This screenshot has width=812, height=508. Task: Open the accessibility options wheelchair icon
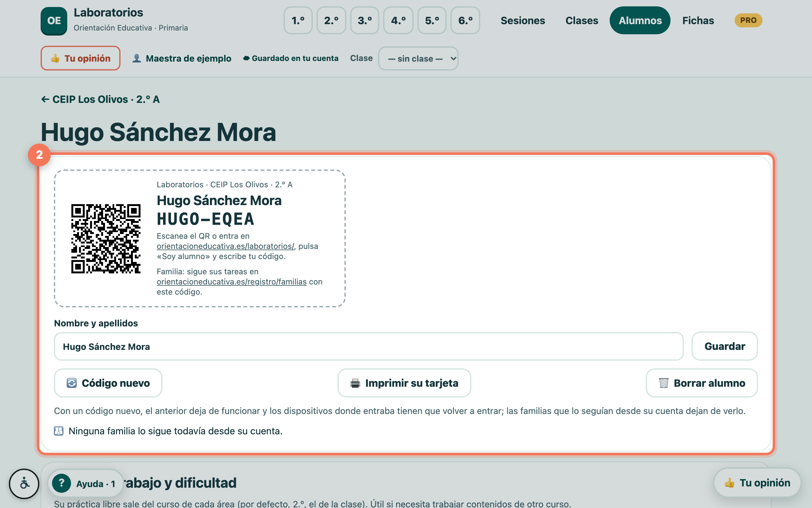coord(24,484)
